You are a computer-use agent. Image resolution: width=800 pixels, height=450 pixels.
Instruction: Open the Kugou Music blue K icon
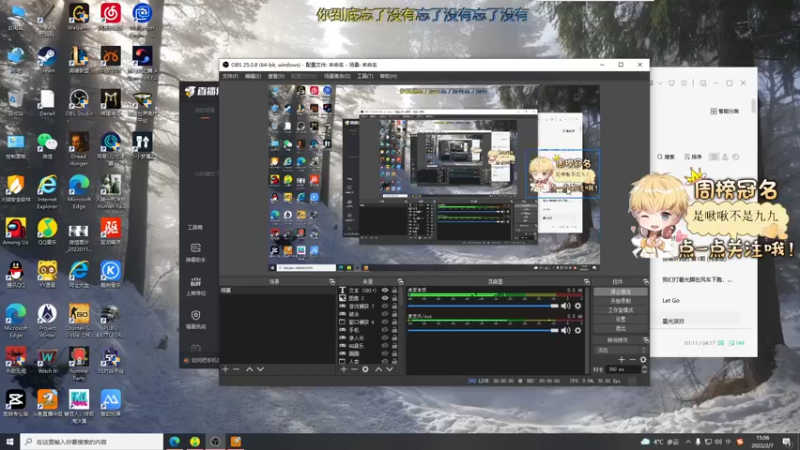click(110, 274)
